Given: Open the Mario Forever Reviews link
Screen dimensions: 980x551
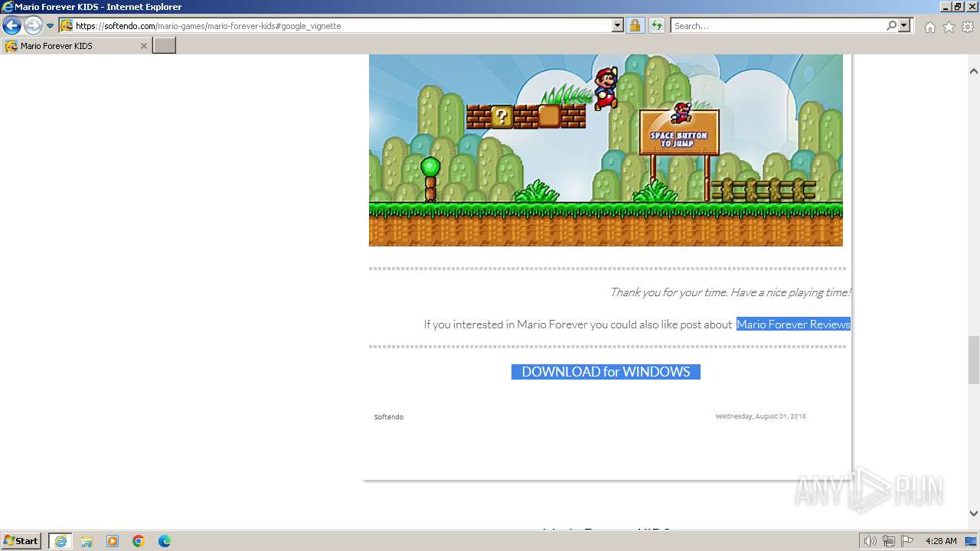Looking at the screenshot, I should click(x=793, y=324).
